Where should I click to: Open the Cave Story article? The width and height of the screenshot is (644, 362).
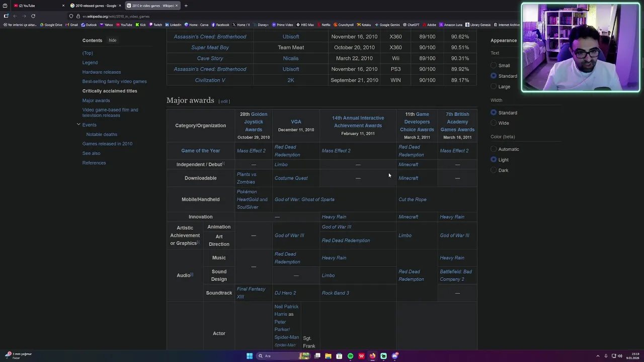tap(210, 58)
